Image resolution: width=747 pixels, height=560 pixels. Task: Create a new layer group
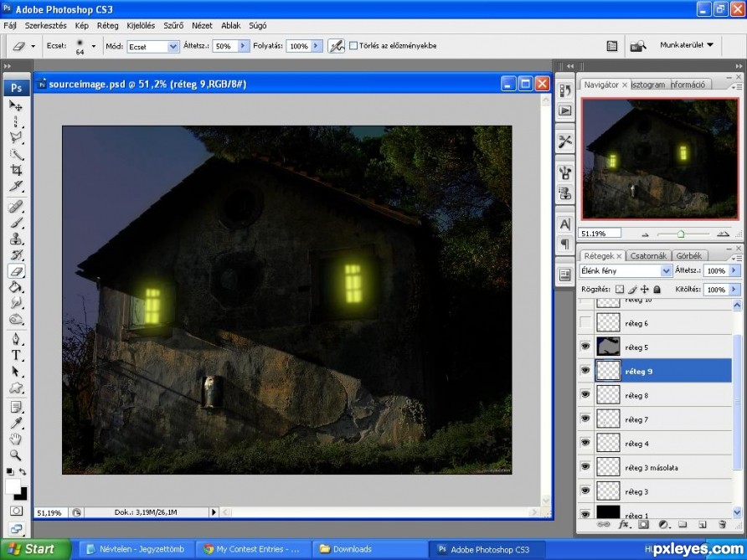click(683, 525)
